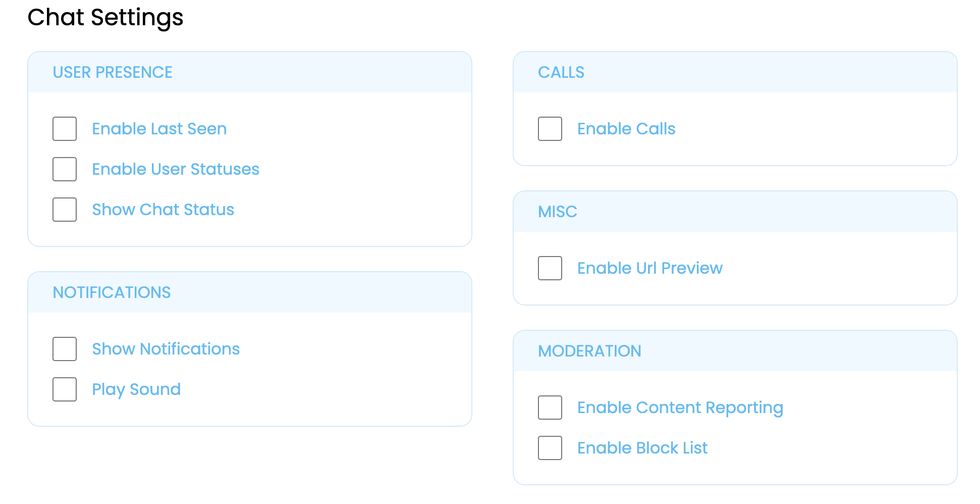Click the Enable Content Reporting label
The width and height of the screenshot is (980, 504).
(680, 408)
